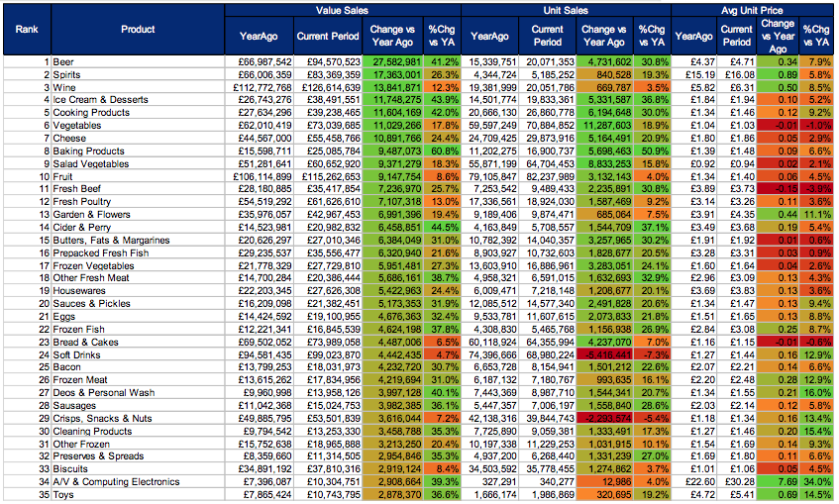Click the Ice Cream & Desserts cell

[138, 100]
